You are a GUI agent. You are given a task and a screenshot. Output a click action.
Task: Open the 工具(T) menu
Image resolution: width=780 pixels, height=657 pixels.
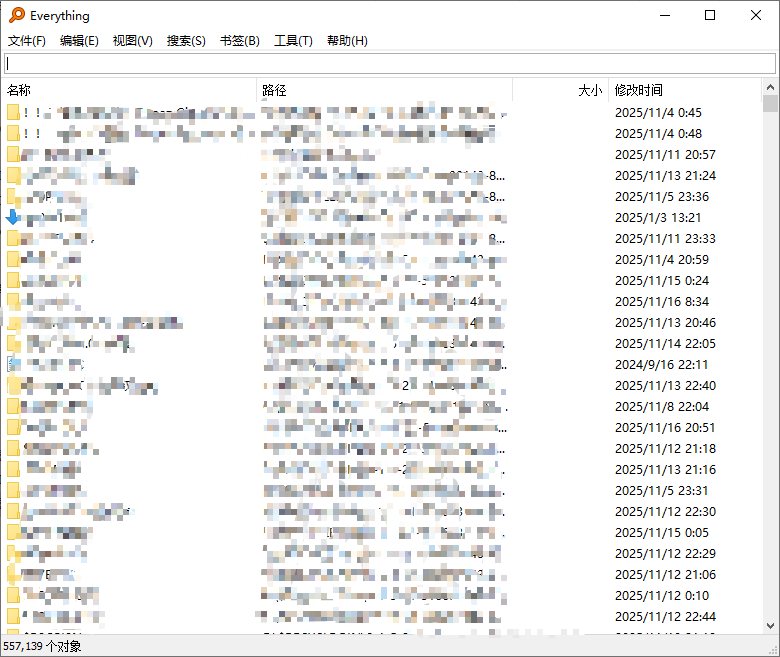[x=293, y=41]
